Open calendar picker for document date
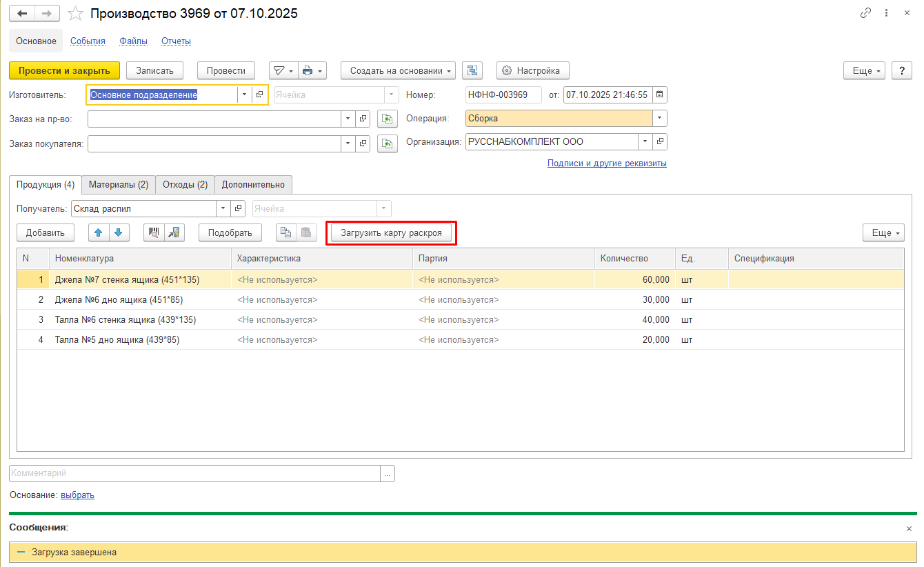Image resolution: width=924 pixels, height=567 pixels. 659,94
